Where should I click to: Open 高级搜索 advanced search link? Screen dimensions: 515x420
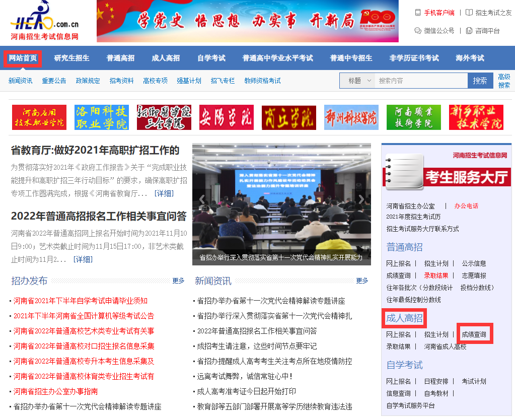(x=503, y=81)
